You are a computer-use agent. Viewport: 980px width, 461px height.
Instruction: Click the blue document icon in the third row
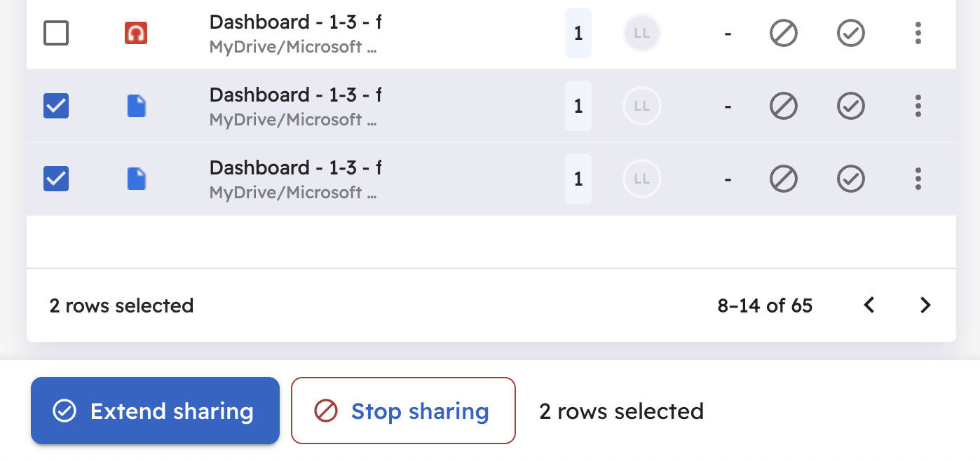(x=137, y=179)
